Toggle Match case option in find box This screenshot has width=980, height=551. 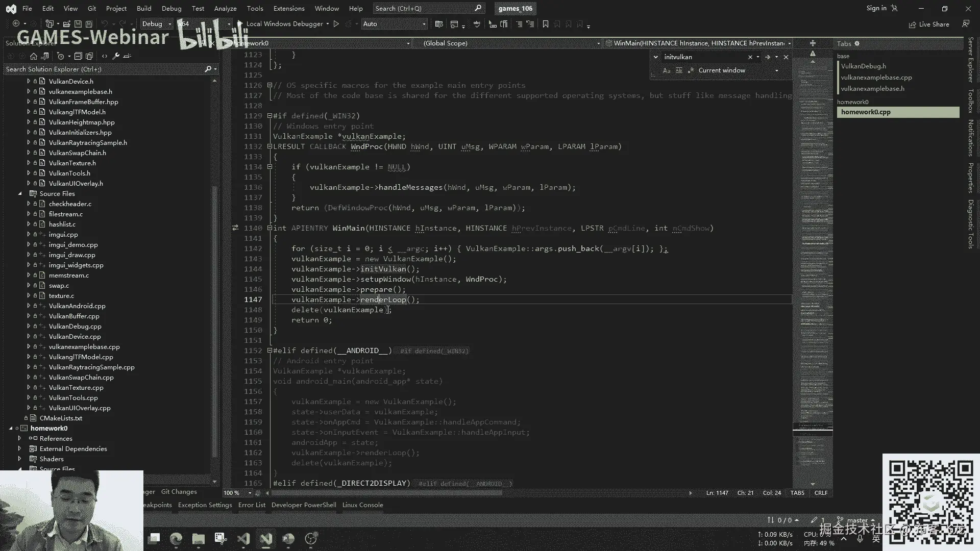pos(667,70)
